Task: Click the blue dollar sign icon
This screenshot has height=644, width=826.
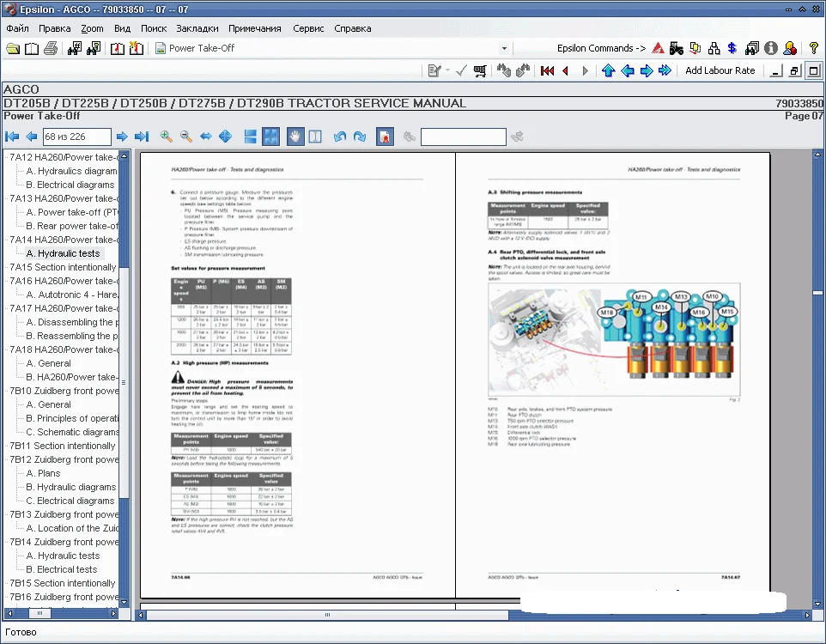Action: [x=732, y=49]
